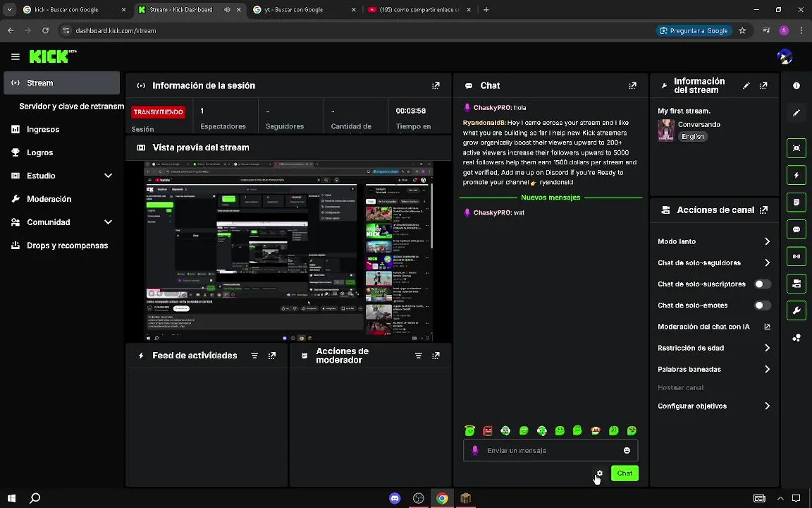
Task: Open Servidor y clave de retransmisión
Action: pos(71,107)
